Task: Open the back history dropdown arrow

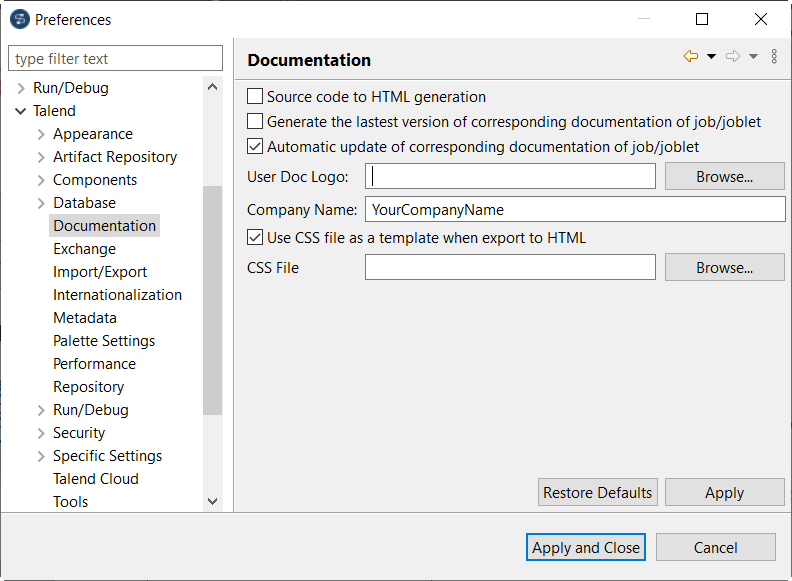Action: point(711,57)
